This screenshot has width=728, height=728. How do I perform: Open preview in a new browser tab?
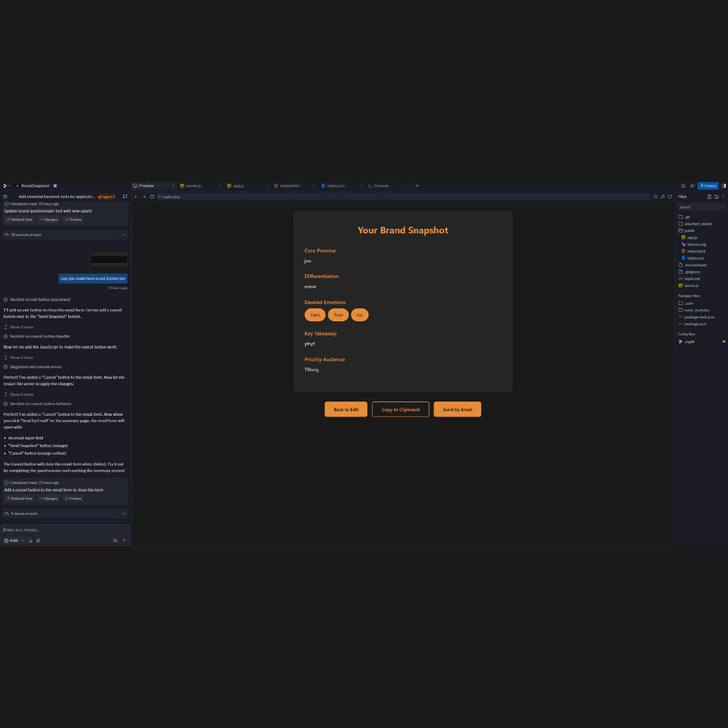670,197
